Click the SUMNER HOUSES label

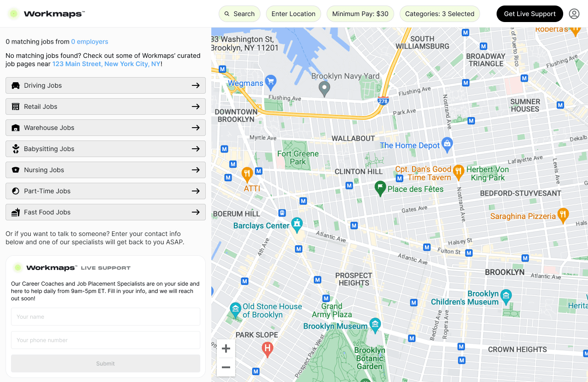point(525,105)
